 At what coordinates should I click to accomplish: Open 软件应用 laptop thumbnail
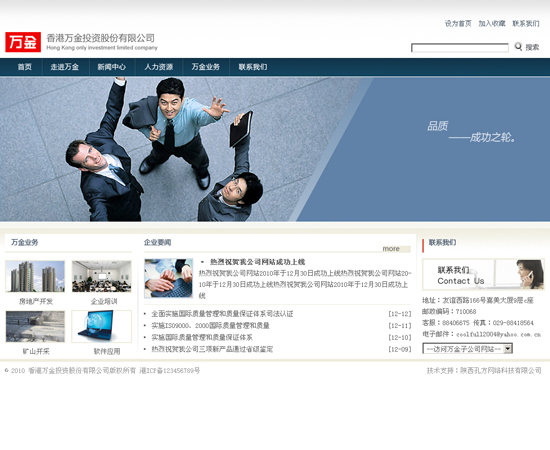102,327
